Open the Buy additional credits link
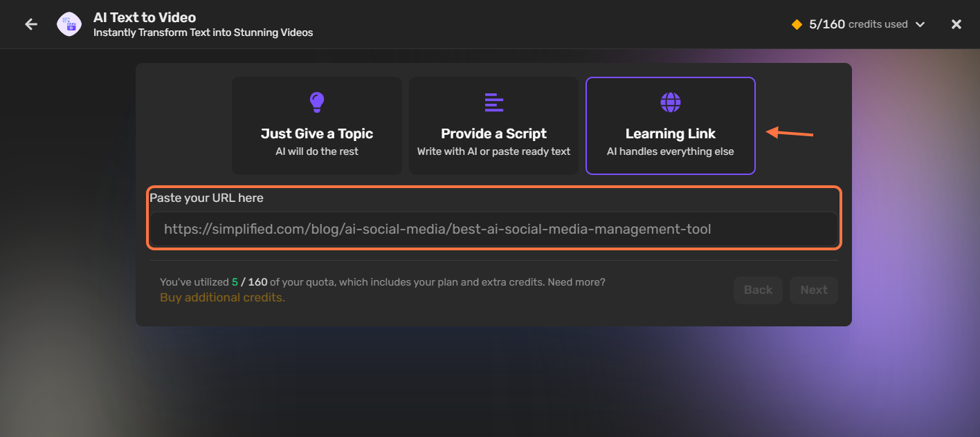 click(222, 297)
